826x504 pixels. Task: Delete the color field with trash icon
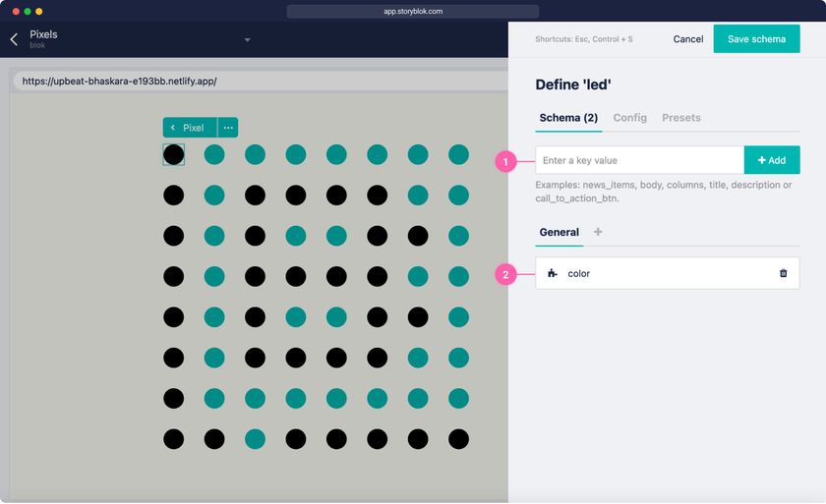784,273
